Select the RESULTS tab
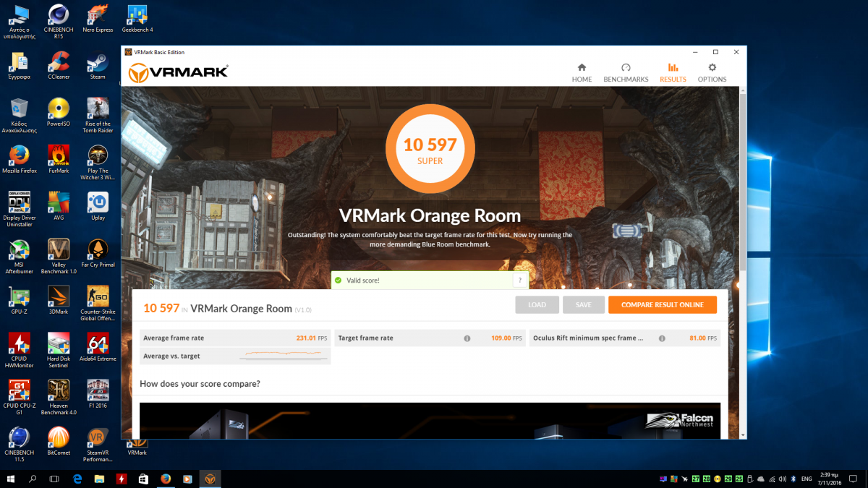Screen dimensions: 868x488 [x=673, y=72]
